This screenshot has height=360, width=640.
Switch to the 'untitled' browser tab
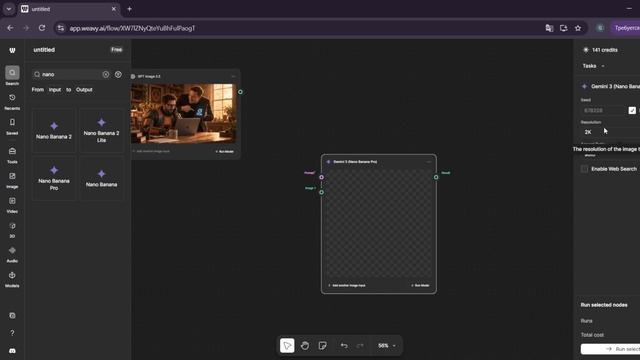69,9
